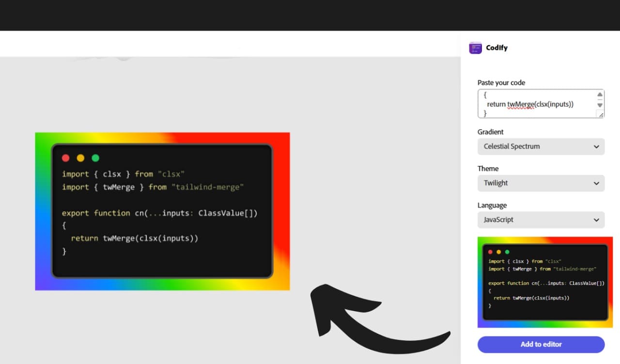
Task: Click the Codify title text
Action: click(496, 47)
